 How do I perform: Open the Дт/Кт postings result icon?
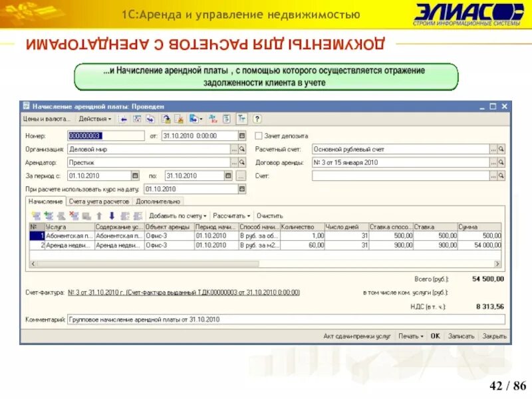(x=213, y=119)
